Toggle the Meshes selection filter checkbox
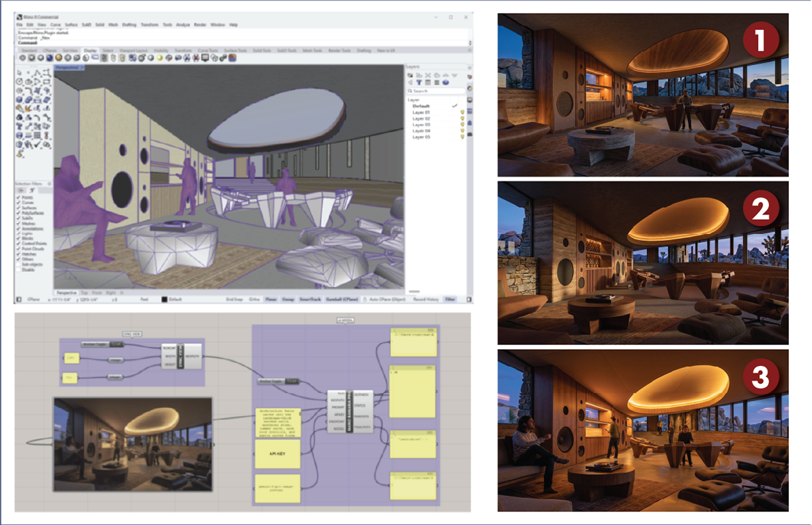This screenshot has width=812, height=525. click(18, 223)
